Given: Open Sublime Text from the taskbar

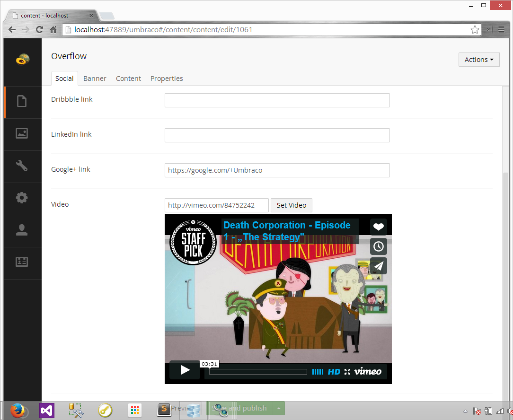Looking at the screenshot, I should (x=164, y=410).
